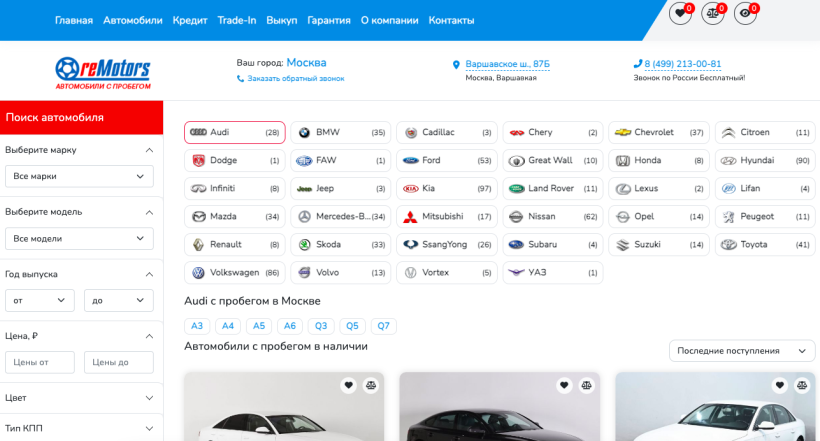Open the year 'от' dropdown
The height and width of the screenshot is (441, 820).
click(x=40, y=300)
